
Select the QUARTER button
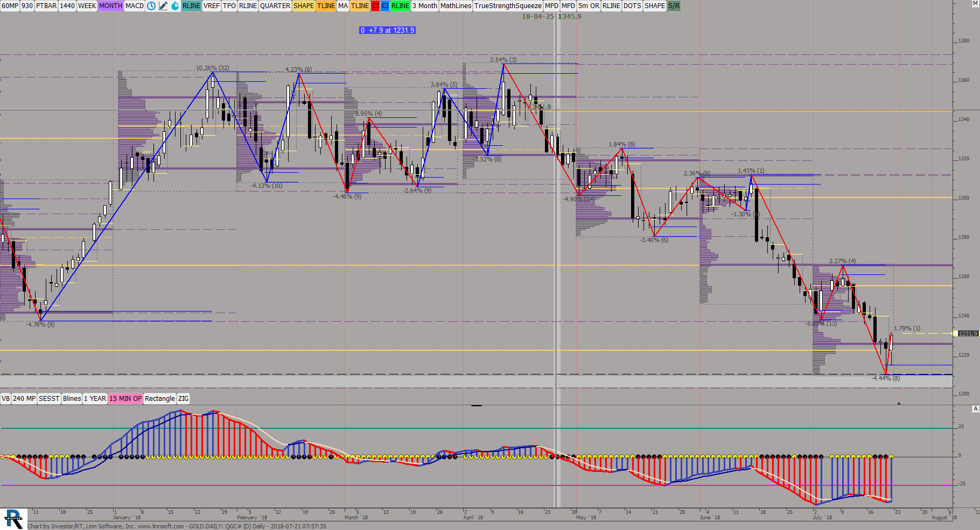point(275,6)
